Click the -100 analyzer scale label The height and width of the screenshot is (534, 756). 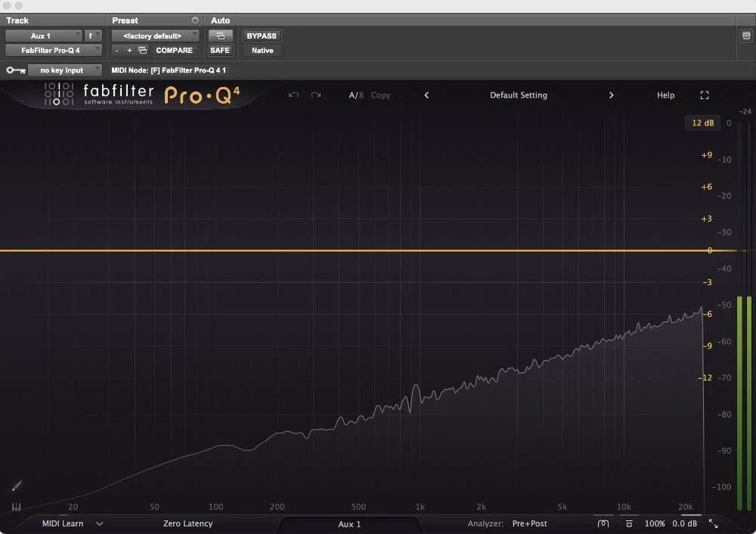722,486
